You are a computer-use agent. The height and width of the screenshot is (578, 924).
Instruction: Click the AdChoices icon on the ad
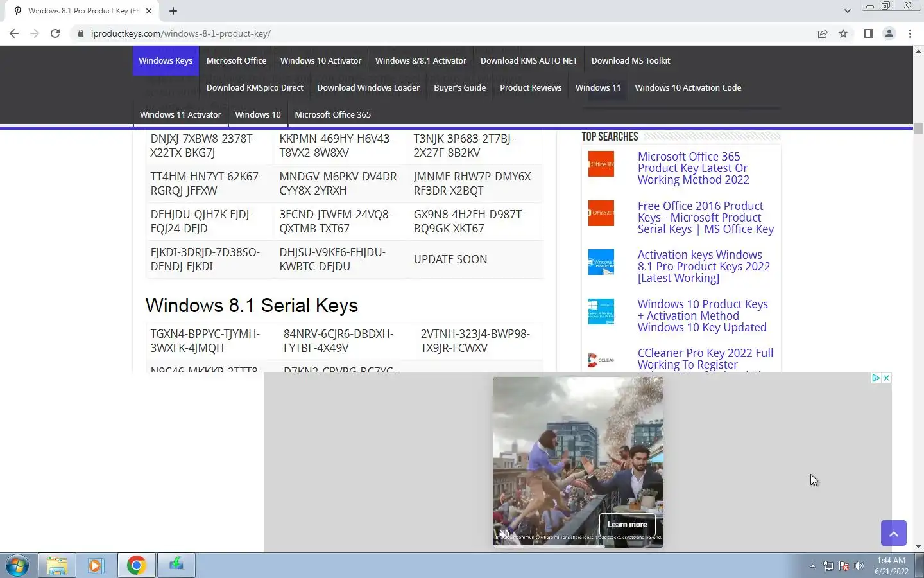pos(876,378)
